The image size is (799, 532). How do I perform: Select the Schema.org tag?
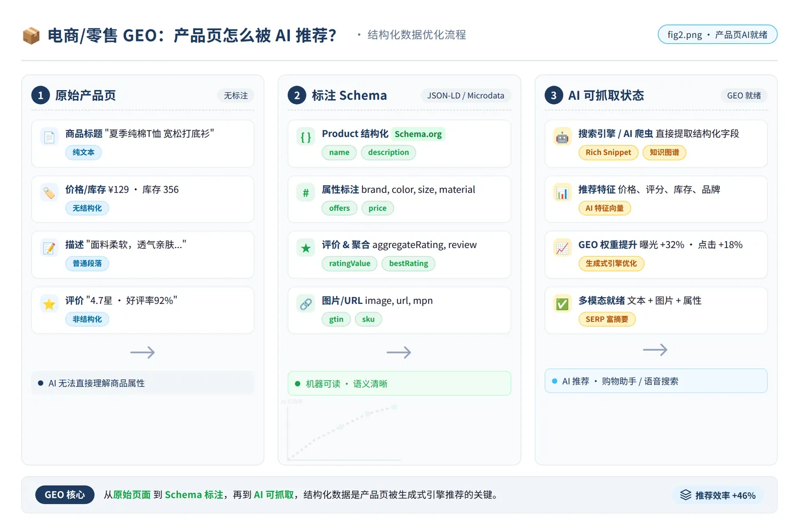click(418, 134)
